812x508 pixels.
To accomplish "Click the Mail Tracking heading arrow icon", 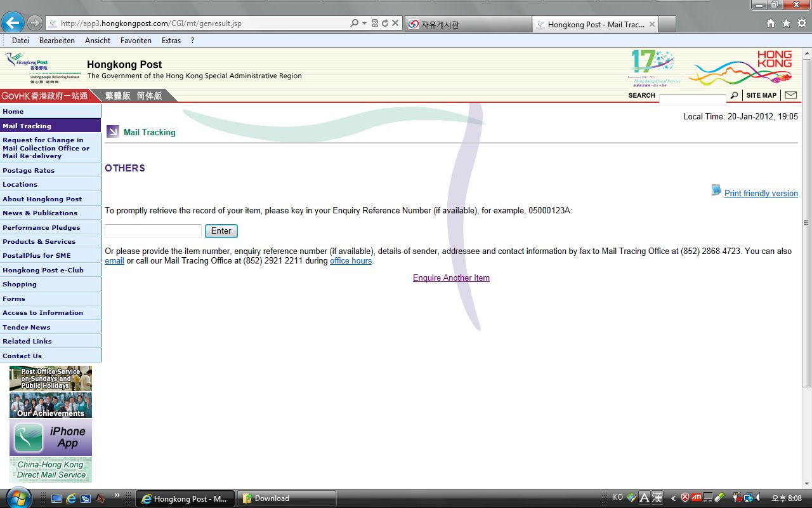I will click(x=113, y=131).
